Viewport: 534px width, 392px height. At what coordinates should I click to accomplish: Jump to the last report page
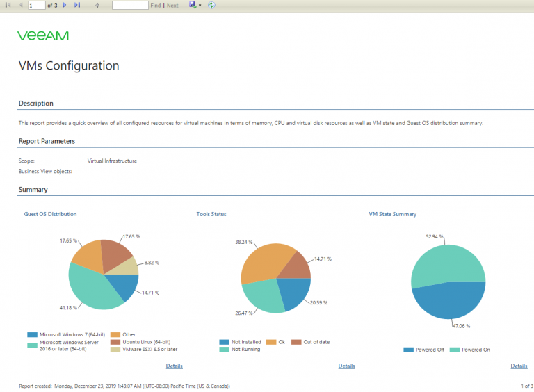pos(77,5)
